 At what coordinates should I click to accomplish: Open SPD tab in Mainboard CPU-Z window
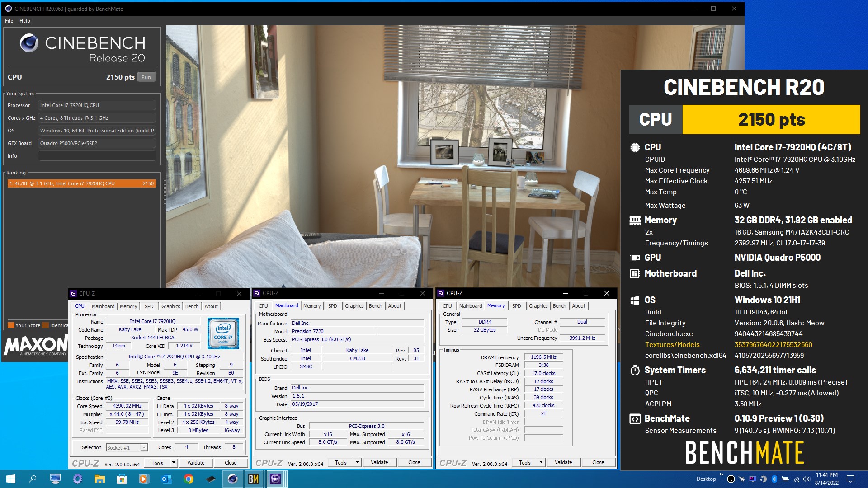point(333,306)
